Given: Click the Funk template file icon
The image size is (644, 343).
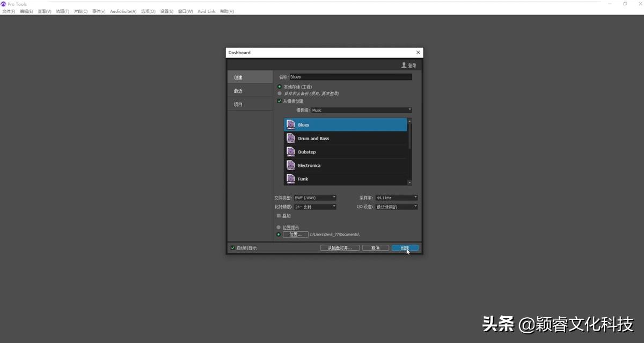Looking at the screenshot, I should coord(291,179).
